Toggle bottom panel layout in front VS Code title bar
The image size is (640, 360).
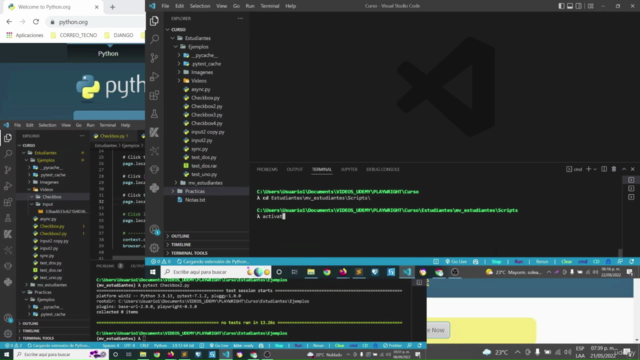(x=570, y=6)
